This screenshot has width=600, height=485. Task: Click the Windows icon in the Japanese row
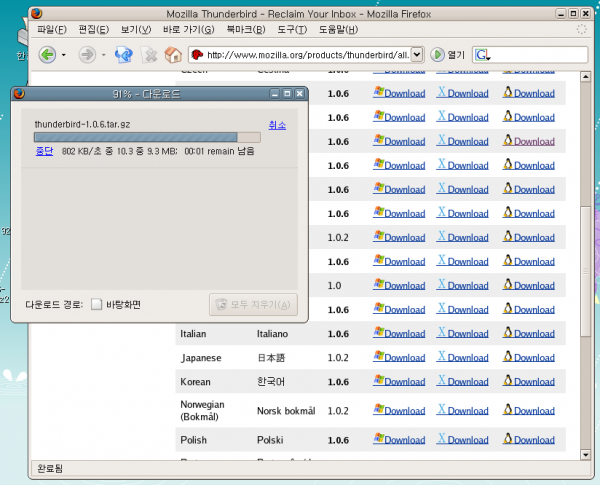point(379,356)
